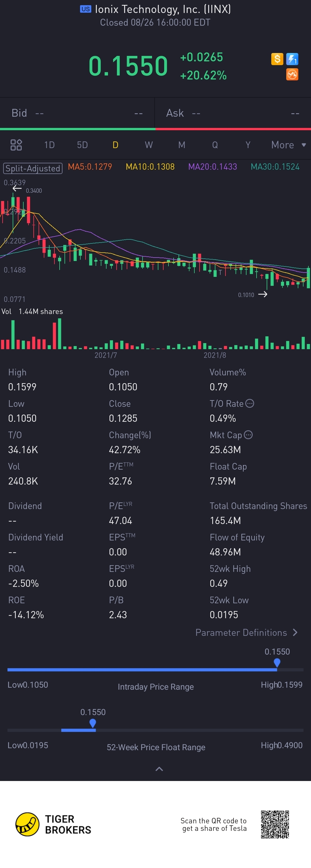Tap the Total Outstanding Shares value 165.4M
Screen dimensions: 311x868
click(x=225, y=521)
